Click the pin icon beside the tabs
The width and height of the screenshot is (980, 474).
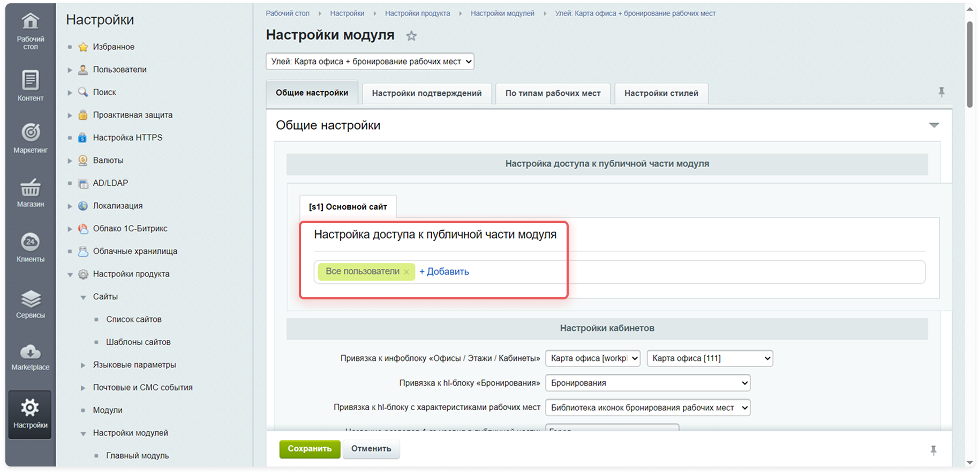click(941, 92)
